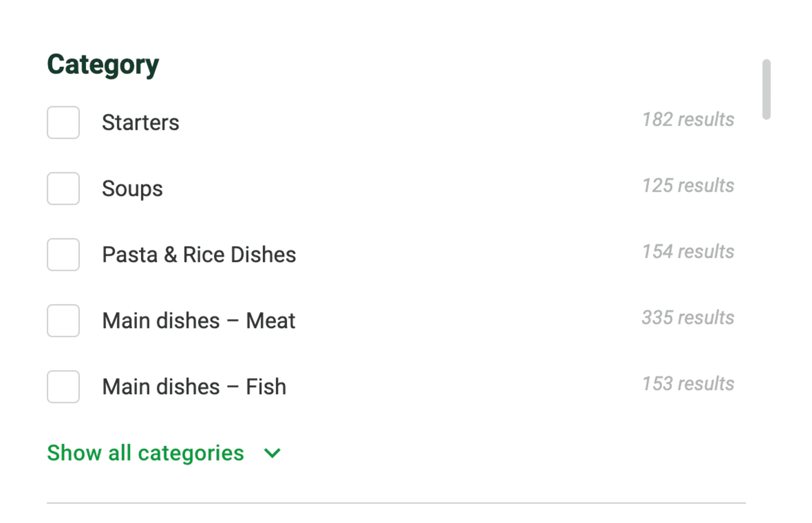Open the Show all categories link
The width and height of the screenshot is (812, 523).
[146, 453]
